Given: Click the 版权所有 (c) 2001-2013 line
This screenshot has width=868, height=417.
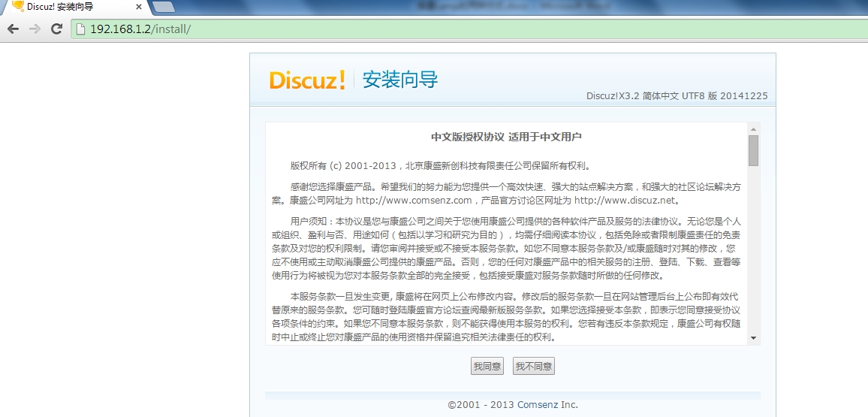Looking at the screenshot, I should (441, 165).
